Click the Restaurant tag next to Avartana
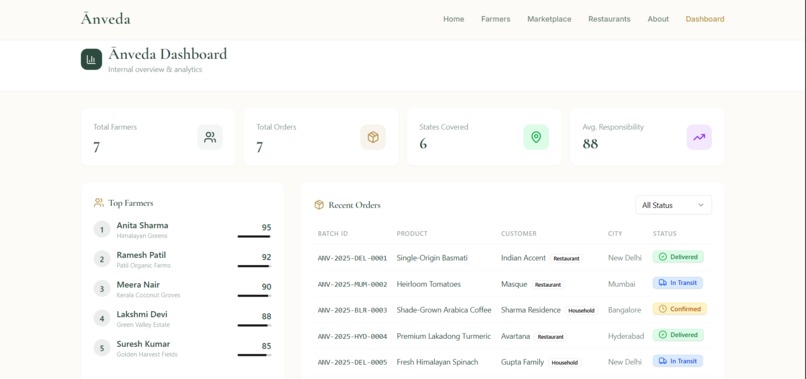The width and height of the screenshot is (806, 379). tap(551, 337)
